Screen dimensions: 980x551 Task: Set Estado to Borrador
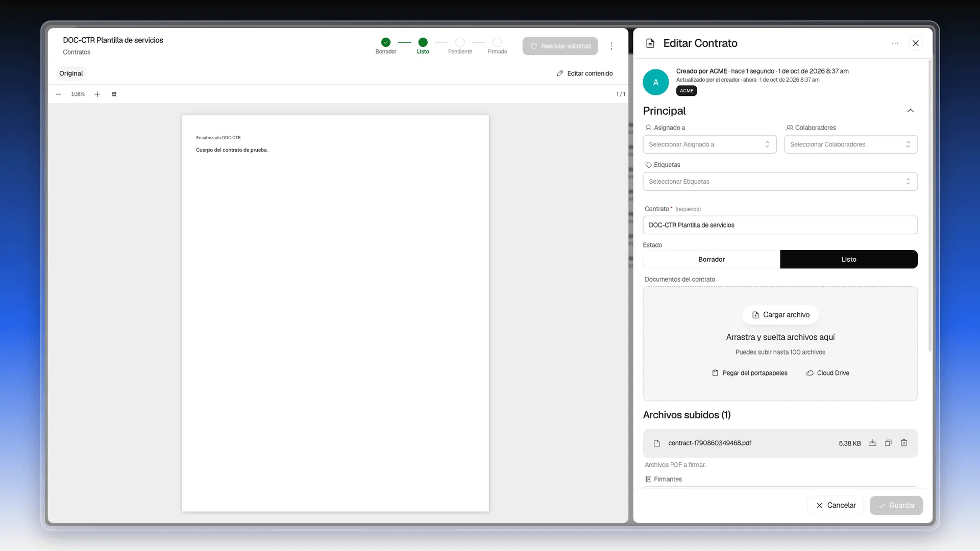[x=712, y=259]
